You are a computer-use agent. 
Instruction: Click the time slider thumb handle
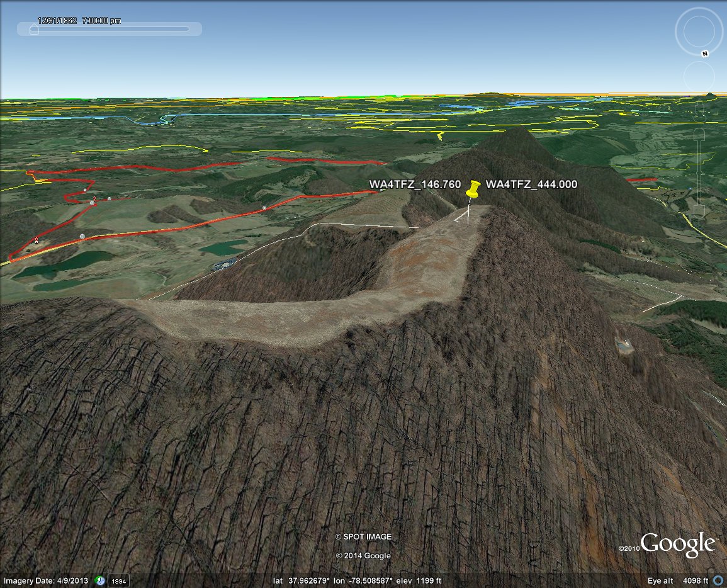34,29
